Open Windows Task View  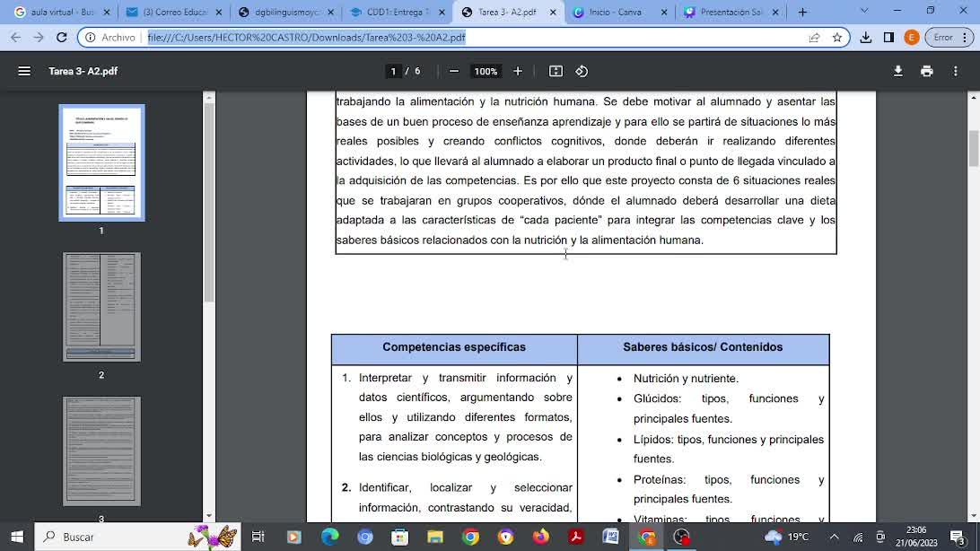click(x=258, y=537)
